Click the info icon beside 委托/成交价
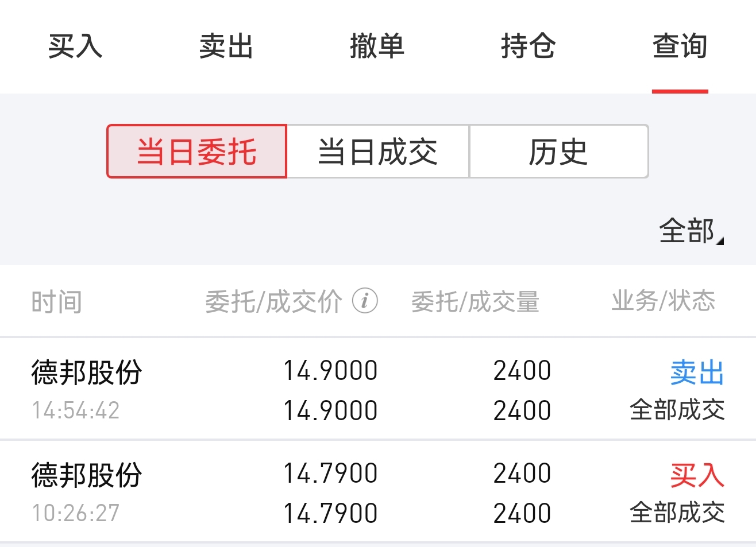Viewport: 756px width, 547px height. 365,300
